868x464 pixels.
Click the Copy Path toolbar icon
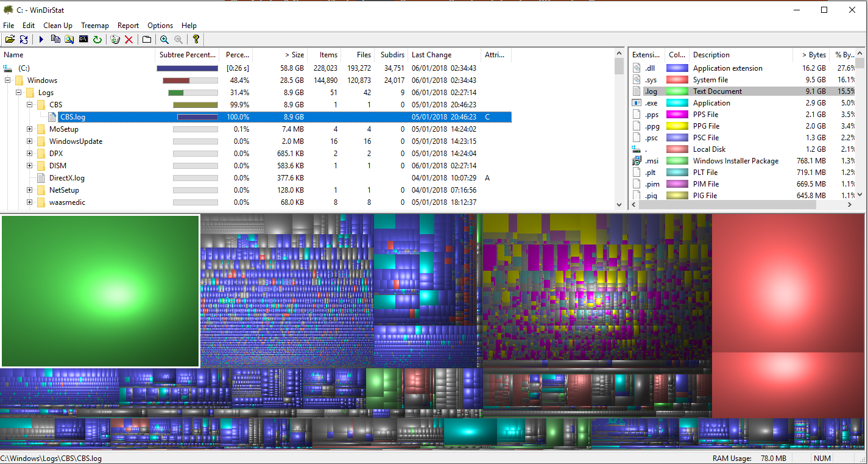[x=55, y=40]
